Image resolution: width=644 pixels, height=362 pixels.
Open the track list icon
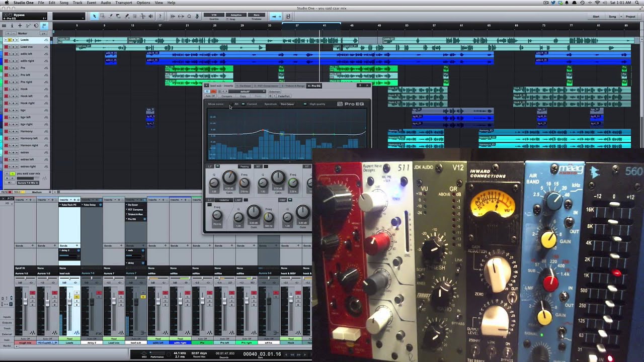(x=4, y=26)
